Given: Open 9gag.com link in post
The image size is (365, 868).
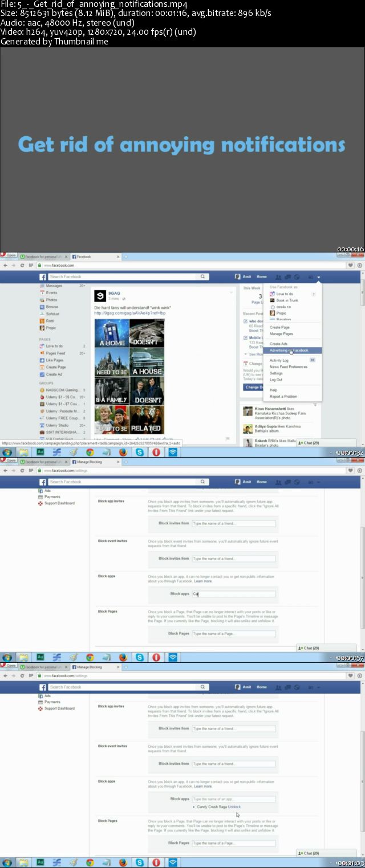Looking at the screenshot, I should (130, 313).
